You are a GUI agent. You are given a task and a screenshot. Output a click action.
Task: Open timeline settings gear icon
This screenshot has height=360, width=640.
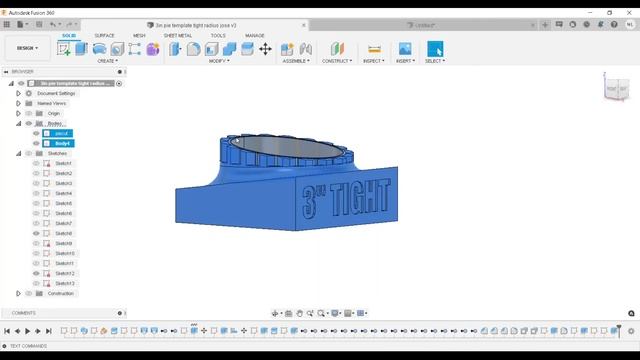pos(631,331)
